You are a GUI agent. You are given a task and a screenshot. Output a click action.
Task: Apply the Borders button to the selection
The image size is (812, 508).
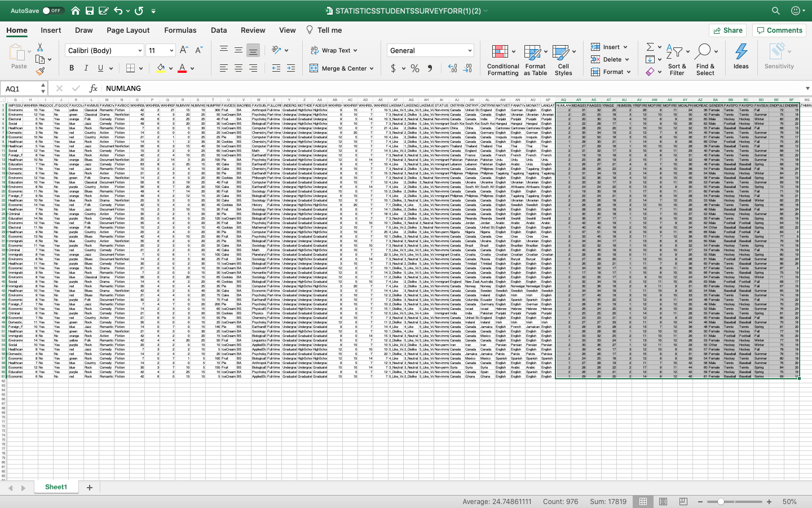(130, 68)
